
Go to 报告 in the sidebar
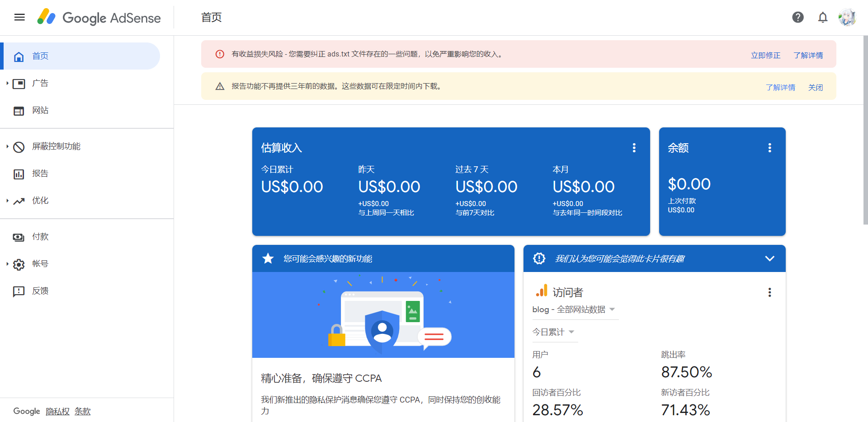[x=40, y=173]
